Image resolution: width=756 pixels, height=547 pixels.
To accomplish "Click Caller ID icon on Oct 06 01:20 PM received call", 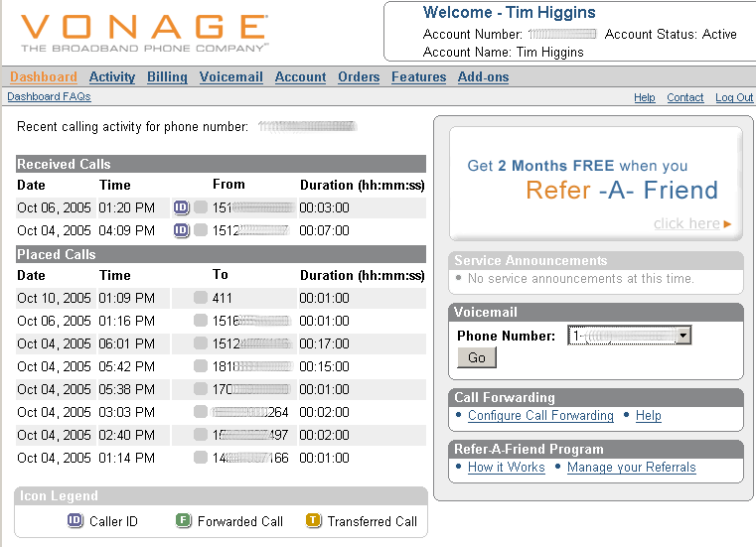I will (x=181, y=207).
